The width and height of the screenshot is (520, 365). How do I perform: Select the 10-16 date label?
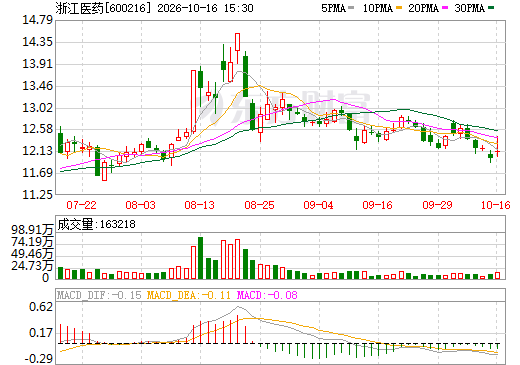pos(496,205)
